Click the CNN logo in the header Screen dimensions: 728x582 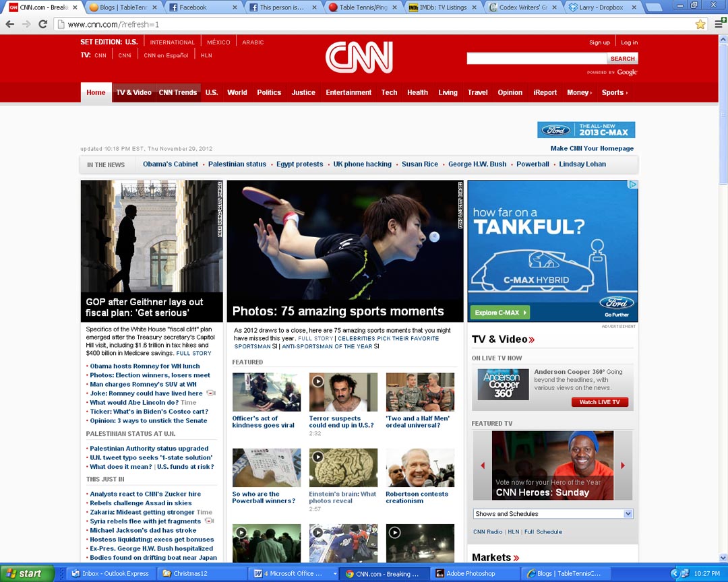(x=359, y=57)
